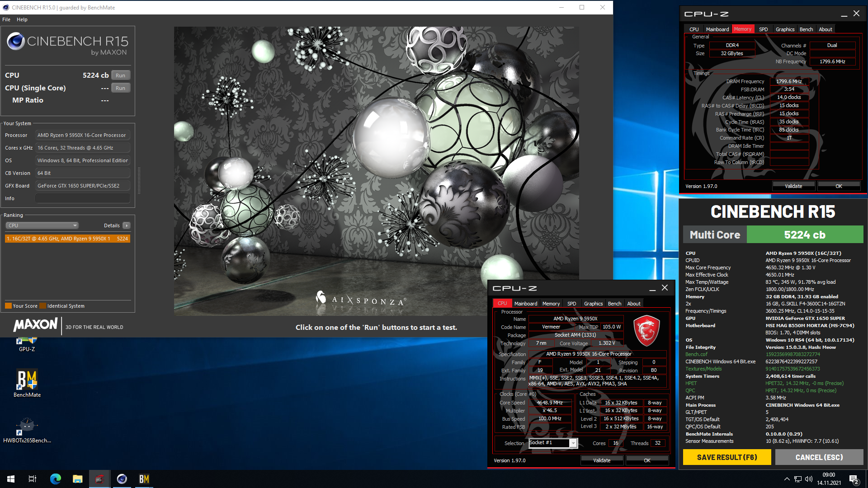Switch to Mainboard tab in bottom CPU-Z
The width and height of the screenshot is (868, 488).
pos(526,304)
